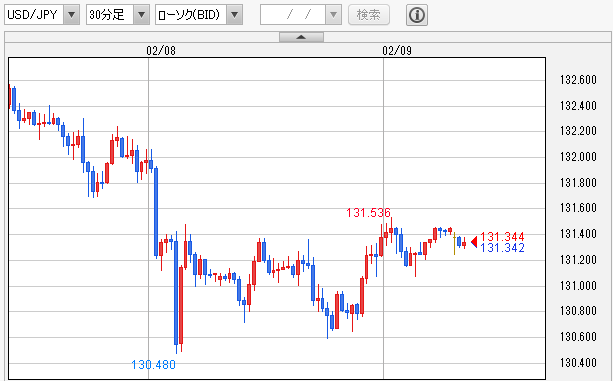613x381 pixels.
Task: Click the 131.200 axis label
Action: click(x=578, y=259)
